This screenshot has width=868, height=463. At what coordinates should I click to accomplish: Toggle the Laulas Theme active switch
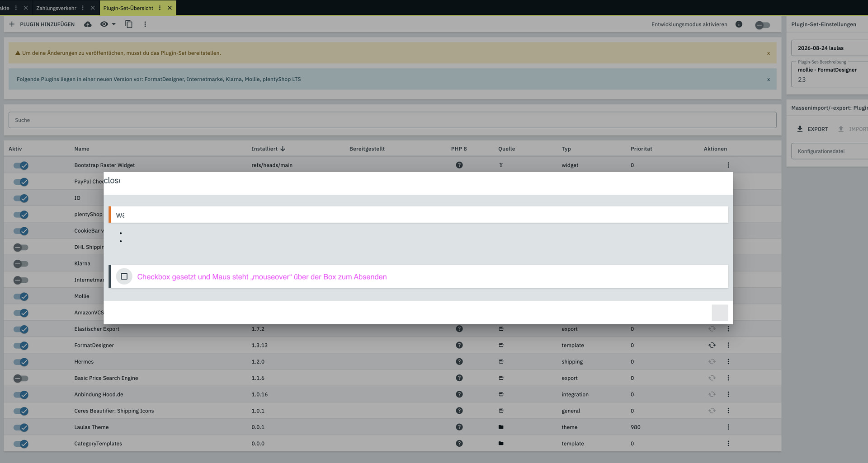tap(21, 427)
